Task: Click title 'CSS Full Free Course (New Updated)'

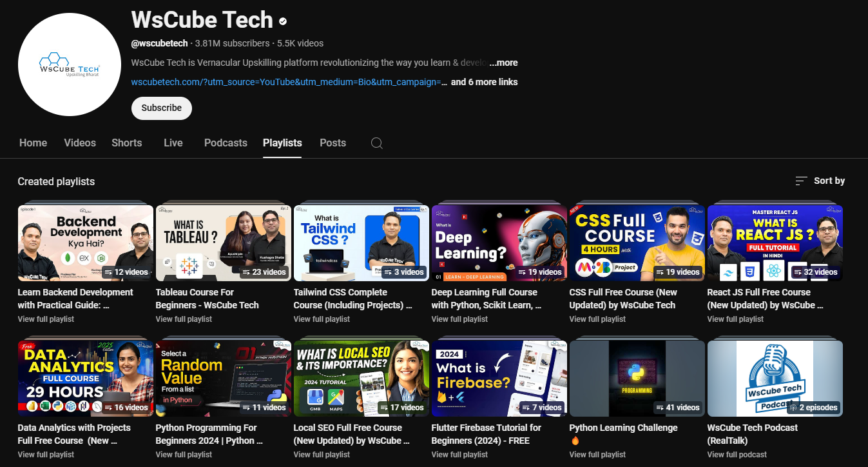Action: pyautogui.click(x=624, y=299)
